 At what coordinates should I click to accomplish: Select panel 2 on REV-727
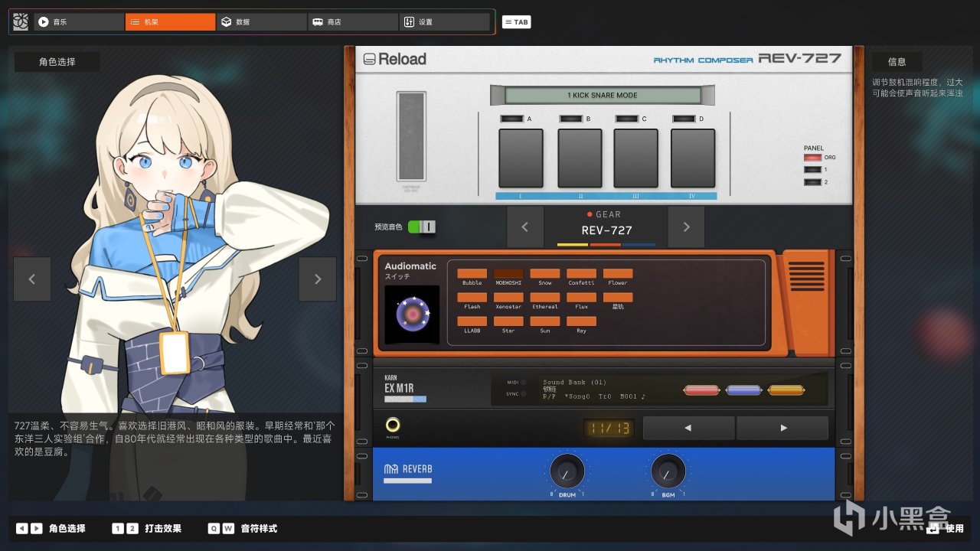812,182
